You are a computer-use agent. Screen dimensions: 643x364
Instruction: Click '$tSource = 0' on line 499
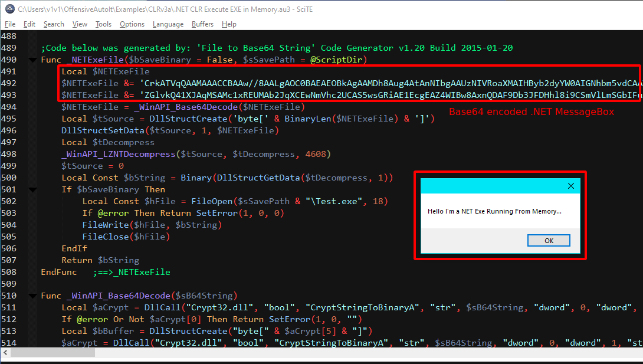point(93,166)
